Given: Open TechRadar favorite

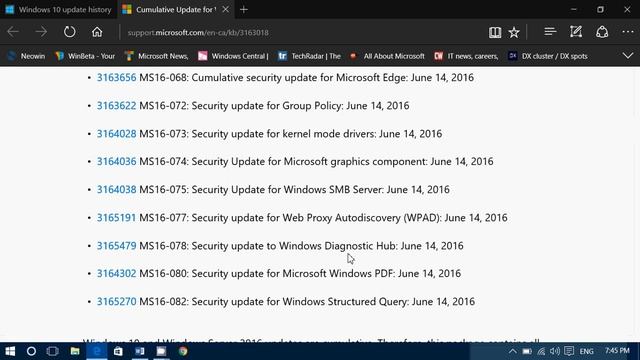Looking at the screenshot, I should pyautogui.click(x=309, y=56).
